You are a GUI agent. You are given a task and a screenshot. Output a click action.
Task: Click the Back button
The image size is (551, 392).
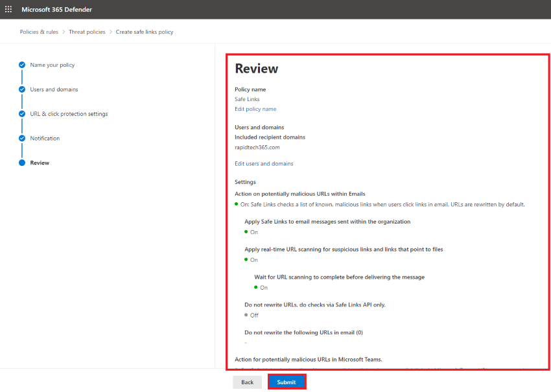[x=248, y=382]
